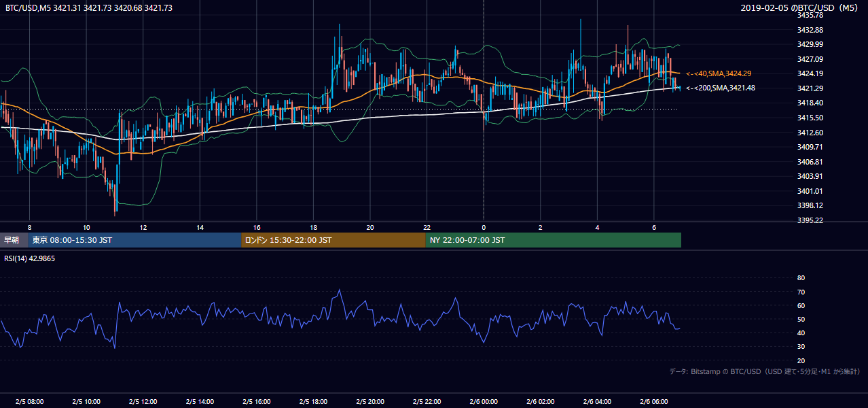This screenshot has width=868, height=408.
Task: Click the 2/5 18:00 time axis label
Action: click(313, 401)
